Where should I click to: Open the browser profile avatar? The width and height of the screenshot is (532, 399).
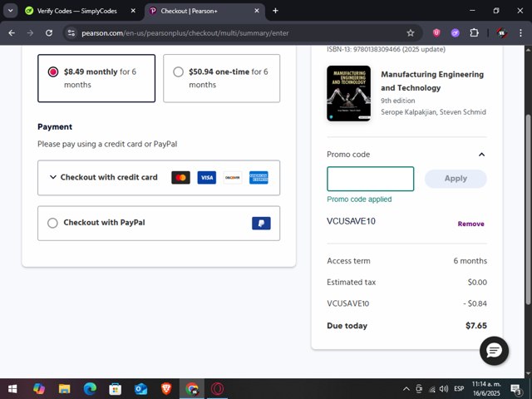click(502, 33)
